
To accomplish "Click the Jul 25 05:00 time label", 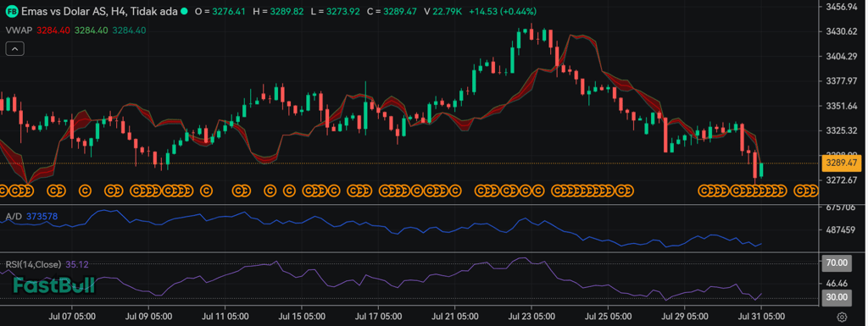I will coord(608,318).
